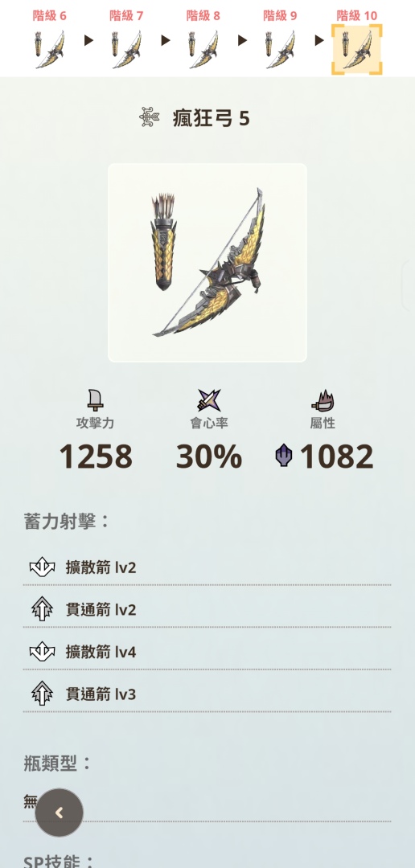Click the arrow between 階級 9 and 階級 10
The image size is (415, 868).
[x=318, y=40]
